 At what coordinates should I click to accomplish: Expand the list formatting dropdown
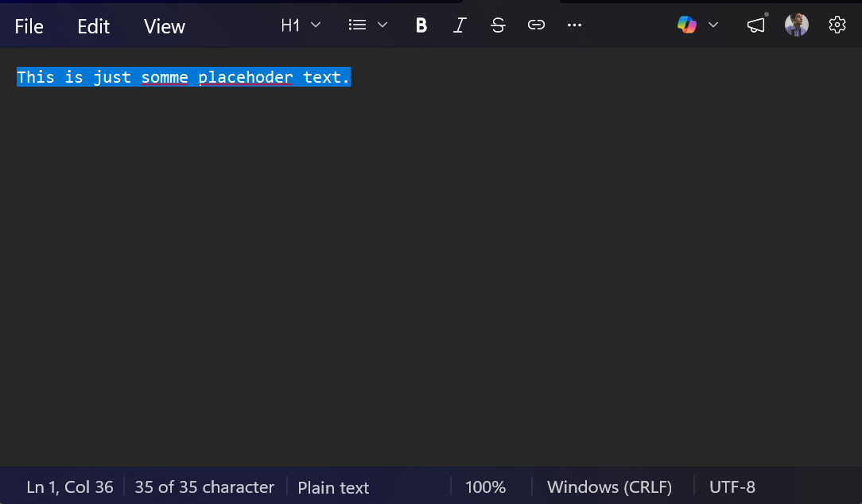[367, 25]
